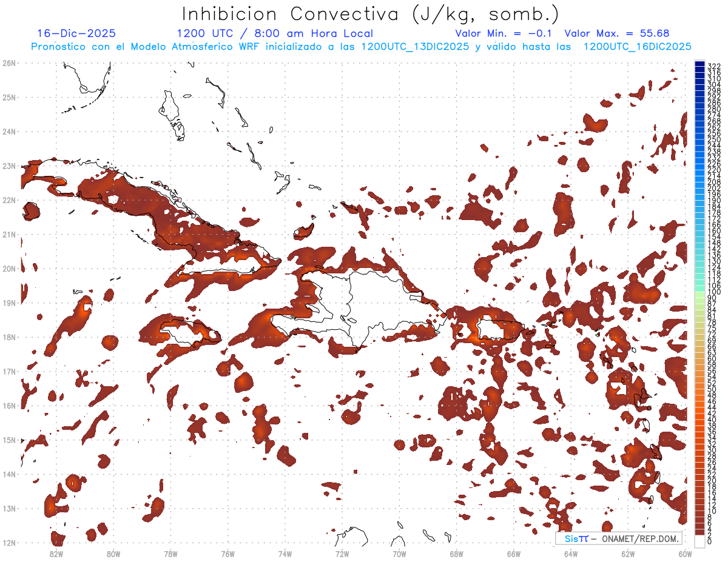Click the 16N latitude label
Image resolution: width=728 pixels, height=562 pixels.
tap(9, 406)
